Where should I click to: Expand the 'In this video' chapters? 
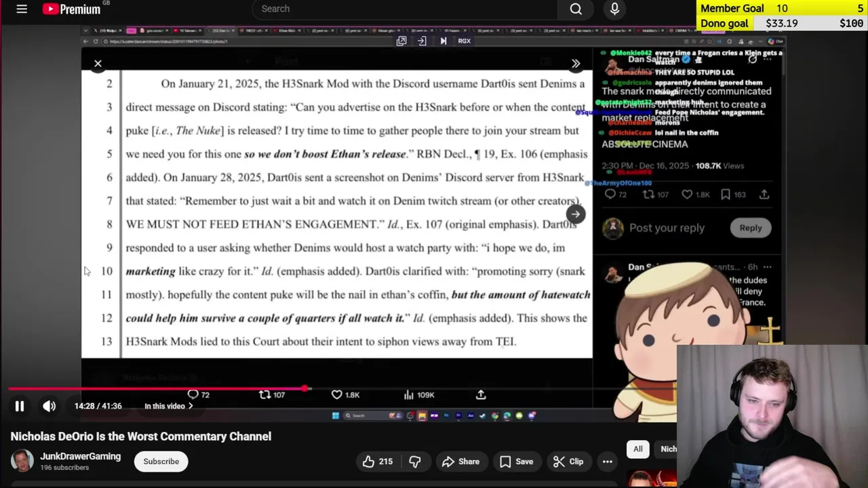pos(168,406)
